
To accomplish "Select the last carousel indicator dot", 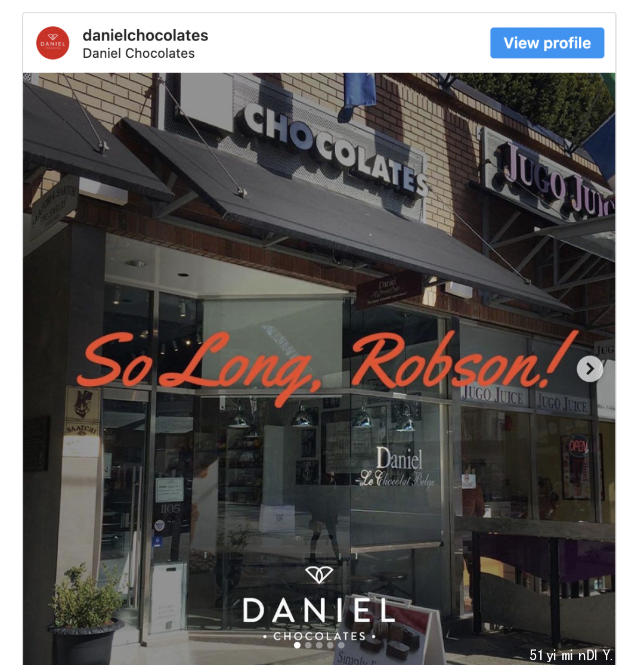I will 341,645.
